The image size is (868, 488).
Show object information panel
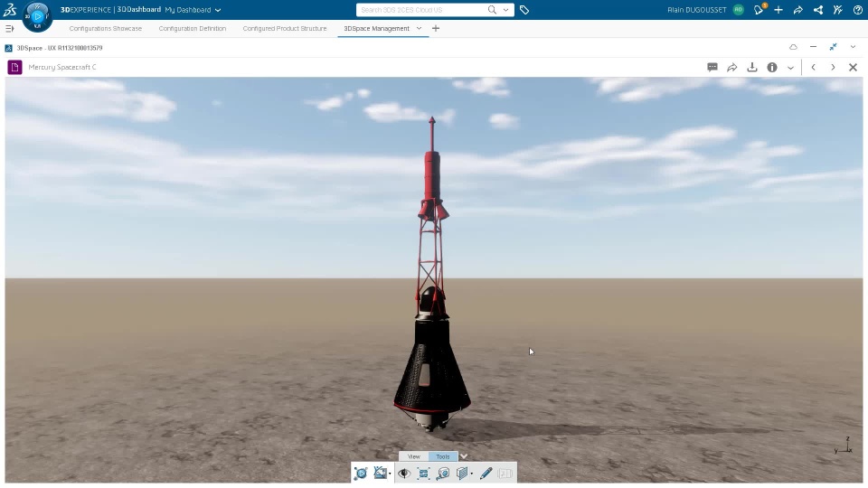(771, 67)
